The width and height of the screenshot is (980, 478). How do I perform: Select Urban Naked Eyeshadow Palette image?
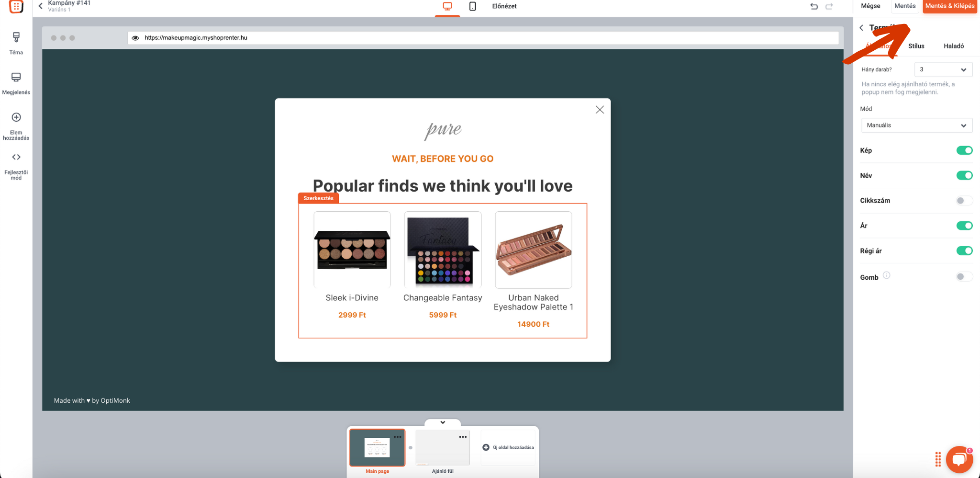coord(534,250)
